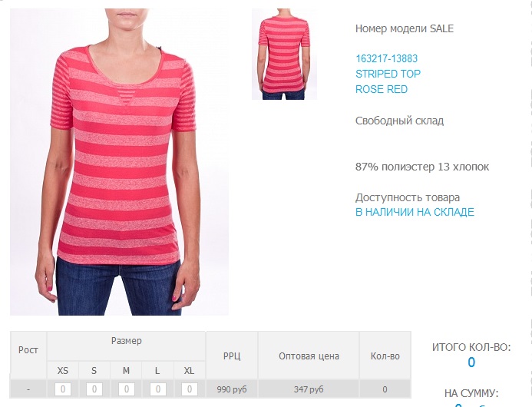Click the В НАЛИЧИИ НА СКЛАДЕ availability link

[x=415, y=212]
